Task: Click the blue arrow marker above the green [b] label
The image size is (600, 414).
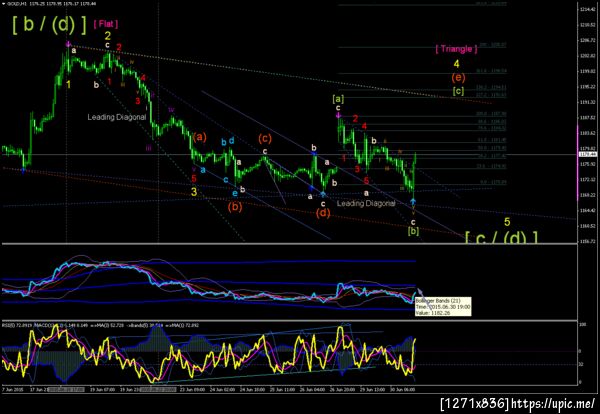Action: [x=414, y=201]
